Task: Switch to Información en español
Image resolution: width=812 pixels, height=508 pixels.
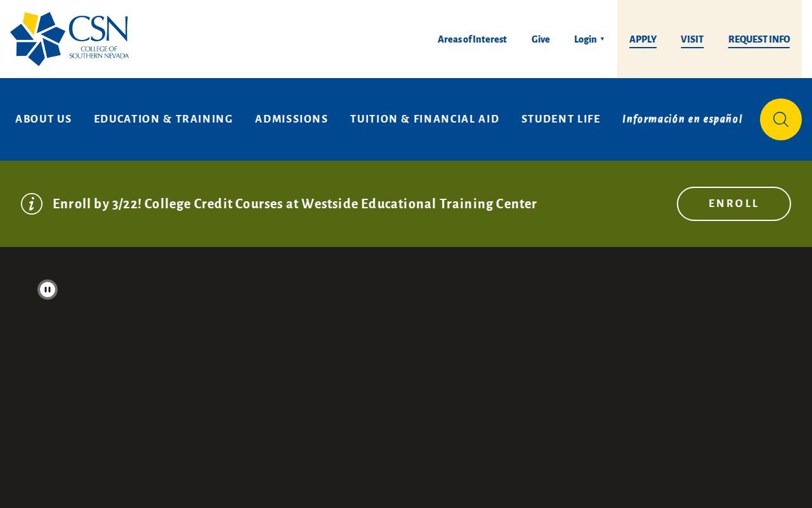Action: tap(682, 119)
